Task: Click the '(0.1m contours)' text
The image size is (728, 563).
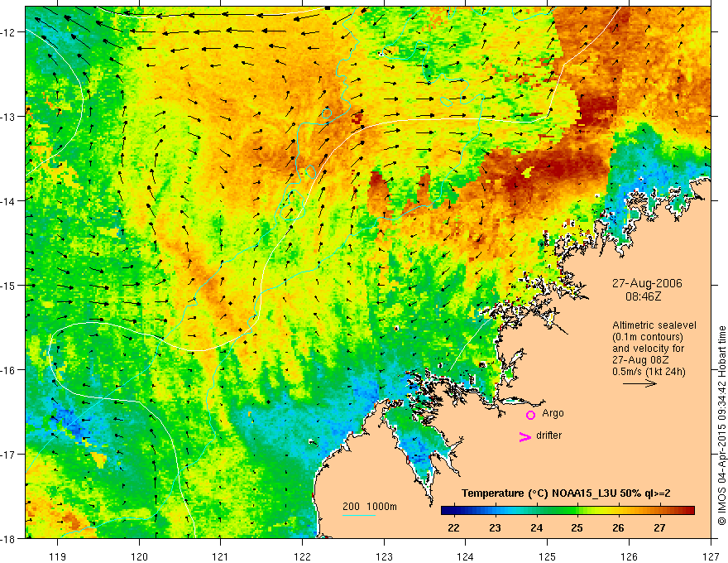Action: click(648, 337)
